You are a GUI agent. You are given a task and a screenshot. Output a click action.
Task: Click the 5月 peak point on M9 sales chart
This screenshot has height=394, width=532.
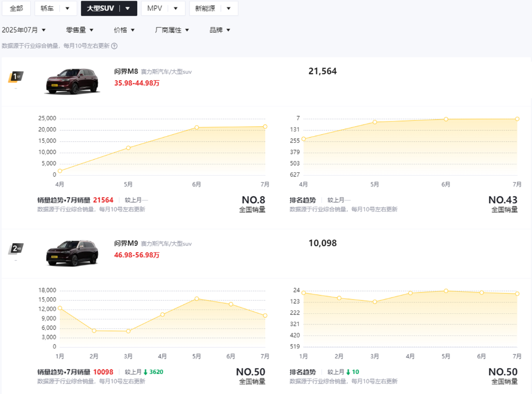(197, 299)
